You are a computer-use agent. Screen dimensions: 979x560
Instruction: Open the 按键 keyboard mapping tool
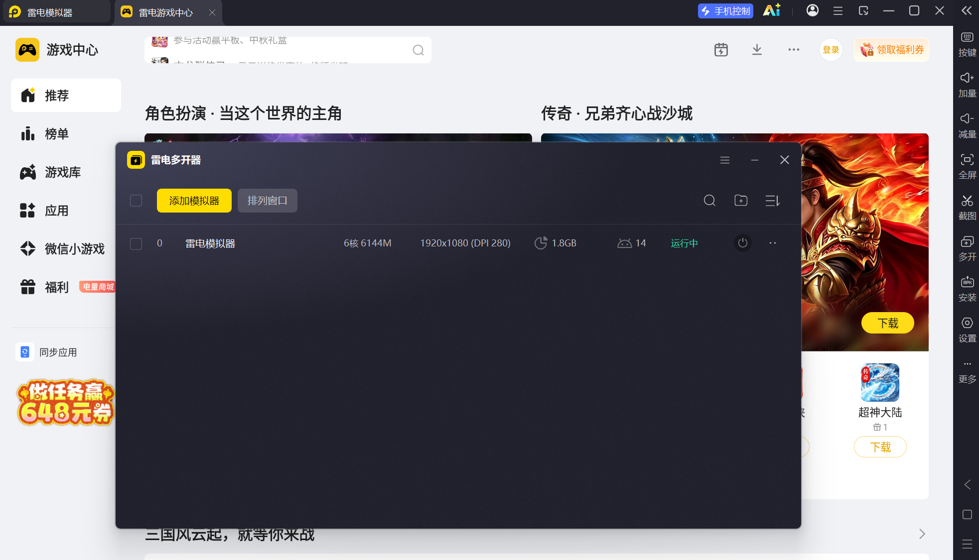coord(967,44)
